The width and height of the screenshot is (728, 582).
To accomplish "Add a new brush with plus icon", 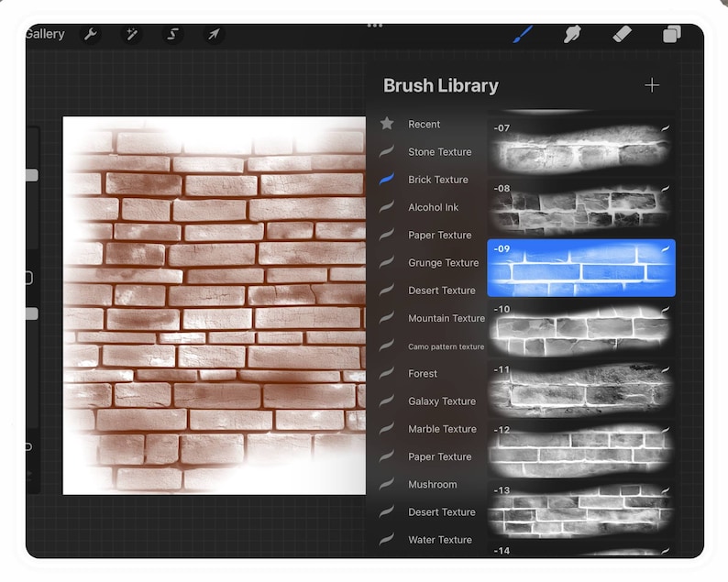I will coord(652,85).
